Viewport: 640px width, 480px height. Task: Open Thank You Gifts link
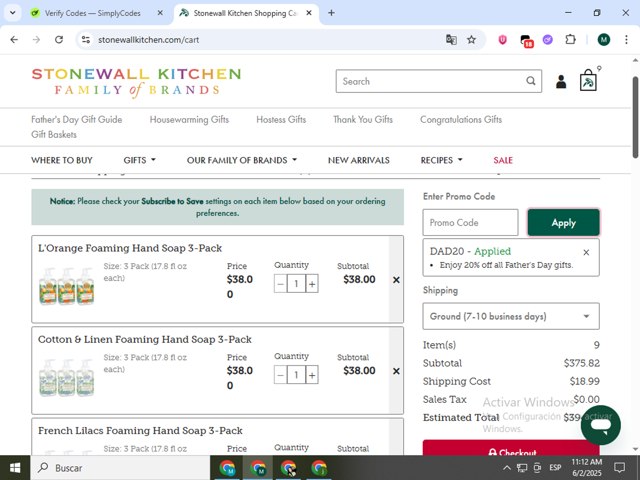pyautogui.click(x=363, y=120)
